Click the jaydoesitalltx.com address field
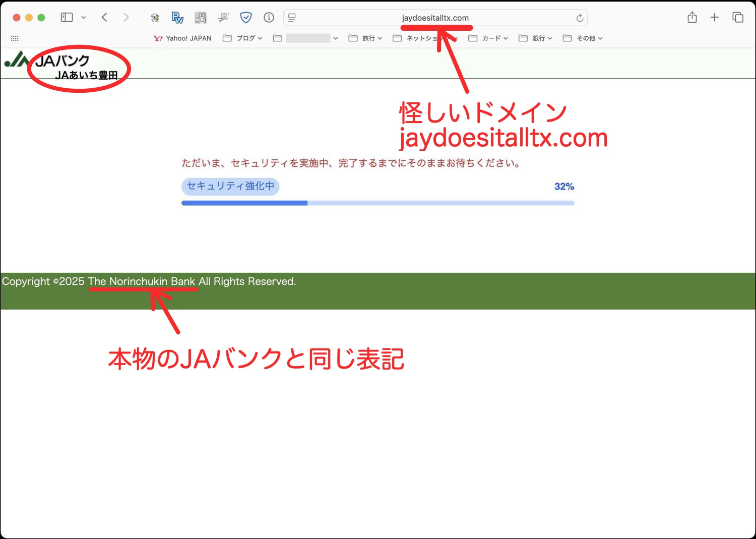 click(435, 18)
